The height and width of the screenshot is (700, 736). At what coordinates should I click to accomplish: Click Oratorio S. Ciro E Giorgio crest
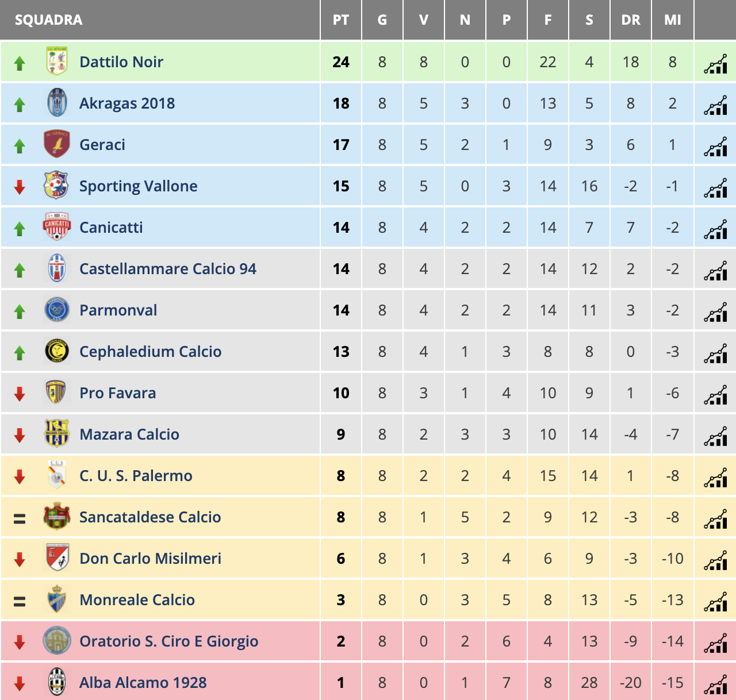coord(57,641)
